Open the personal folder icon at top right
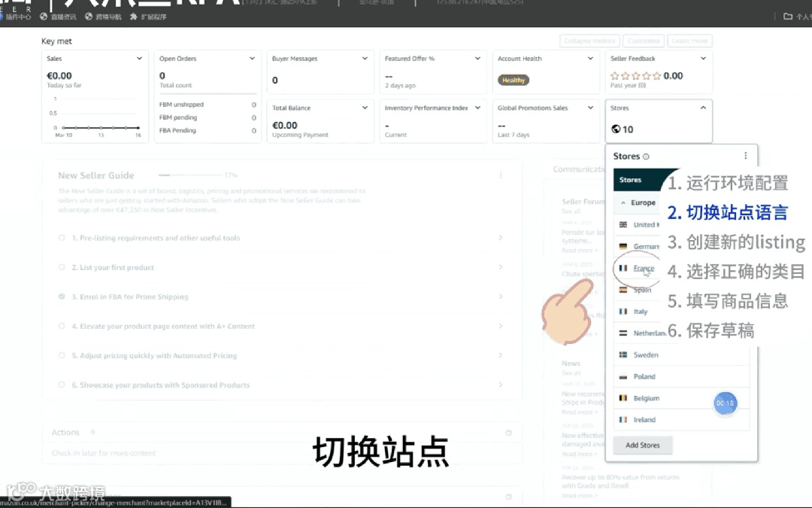This screenshot has width=812, height=508. (788, 17)
